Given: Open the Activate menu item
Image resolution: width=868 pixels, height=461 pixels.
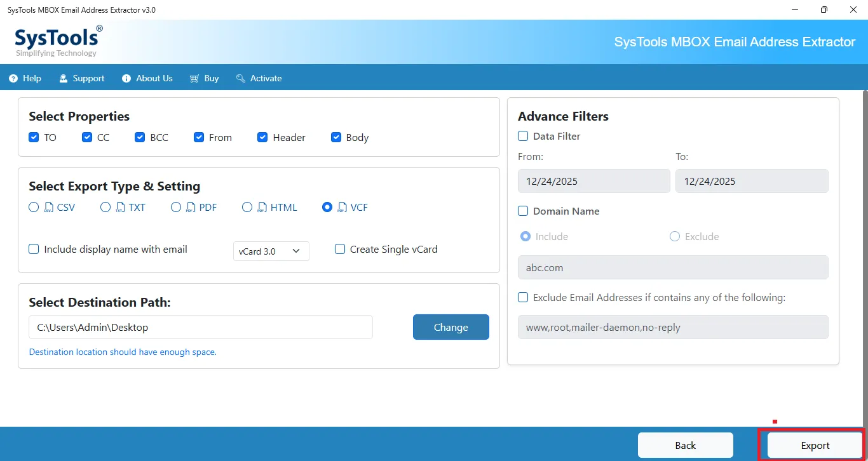Looking at the screenshot, I should pos(259,79).
